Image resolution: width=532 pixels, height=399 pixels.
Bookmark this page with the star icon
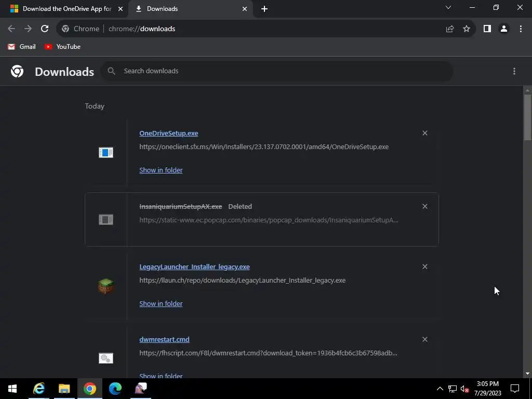467,29
